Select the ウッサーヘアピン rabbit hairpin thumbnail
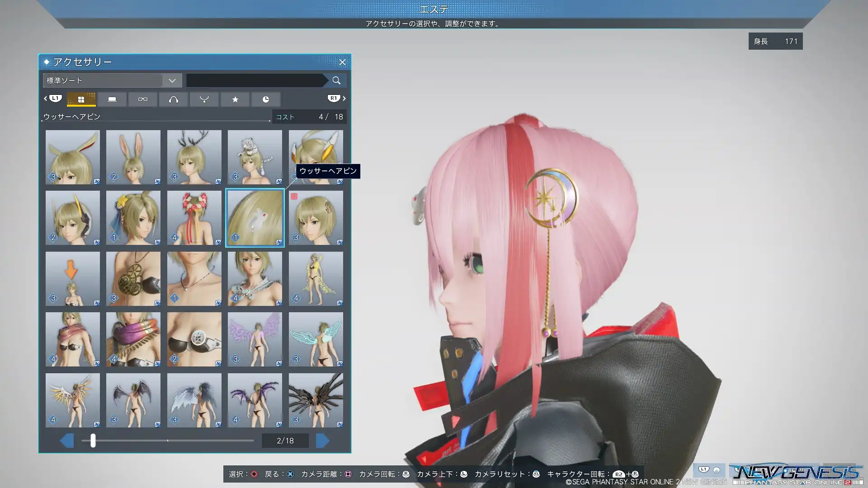The width and height of the screenshot is (868, 488). 255,218
